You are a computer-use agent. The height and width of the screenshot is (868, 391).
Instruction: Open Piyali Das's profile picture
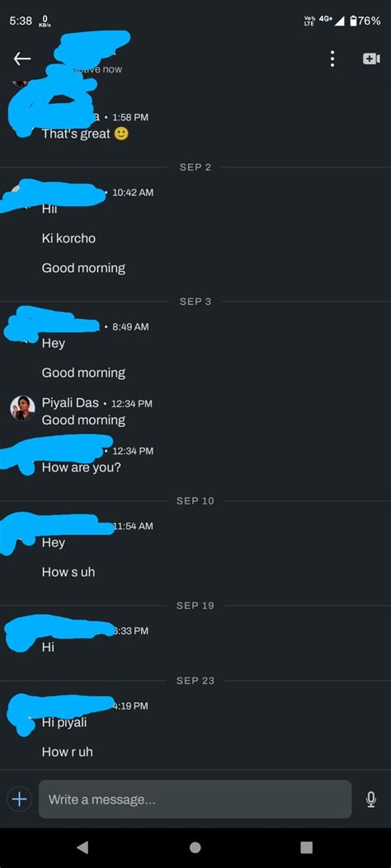[x=23, y=408]
